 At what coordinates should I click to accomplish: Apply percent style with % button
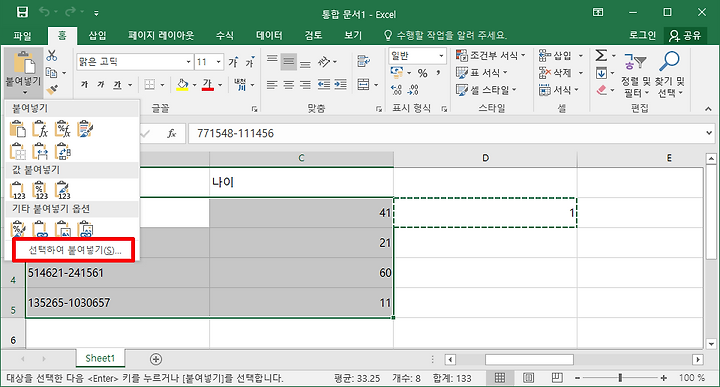422,73
